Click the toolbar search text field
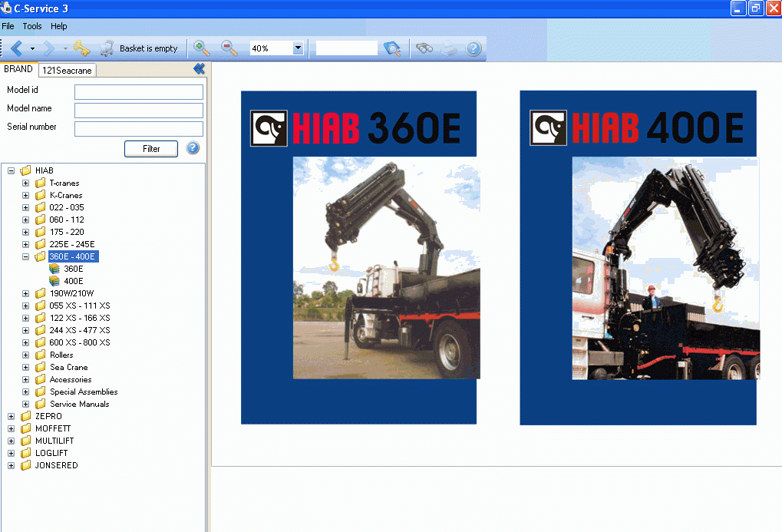This screenshot has width=782, height=532. [x=347, y=48]
